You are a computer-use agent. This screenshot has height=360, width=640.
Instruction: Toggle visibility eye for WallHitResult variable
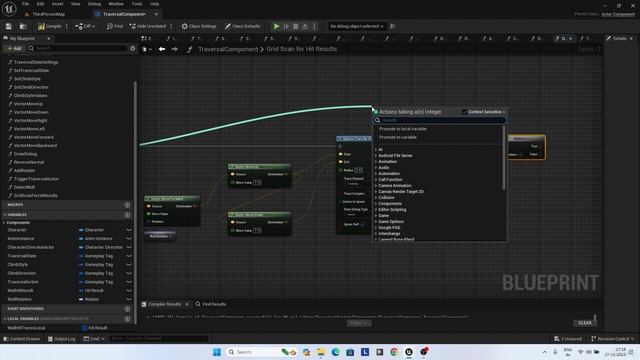point(129,291)
